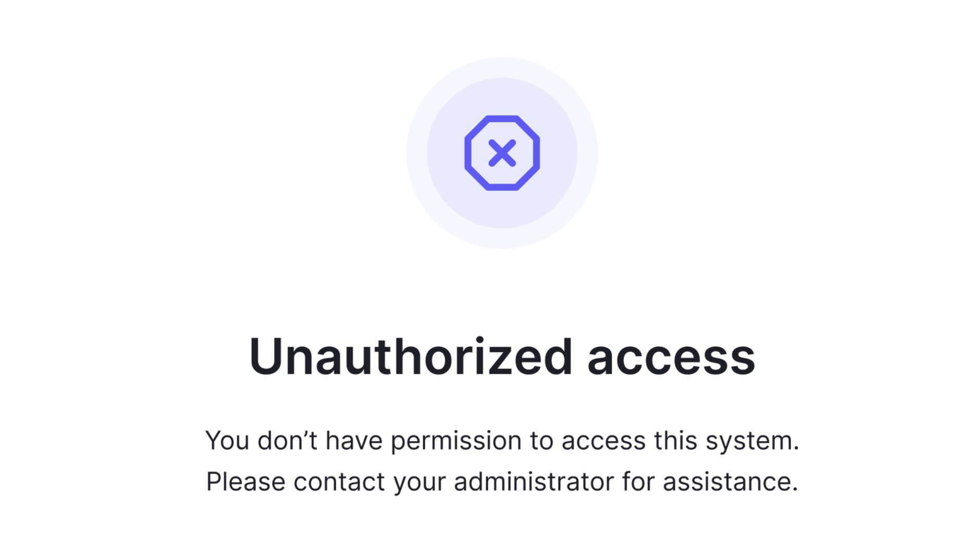
Task: Click the word "contact" in the message
Action: tap(339, 482)
